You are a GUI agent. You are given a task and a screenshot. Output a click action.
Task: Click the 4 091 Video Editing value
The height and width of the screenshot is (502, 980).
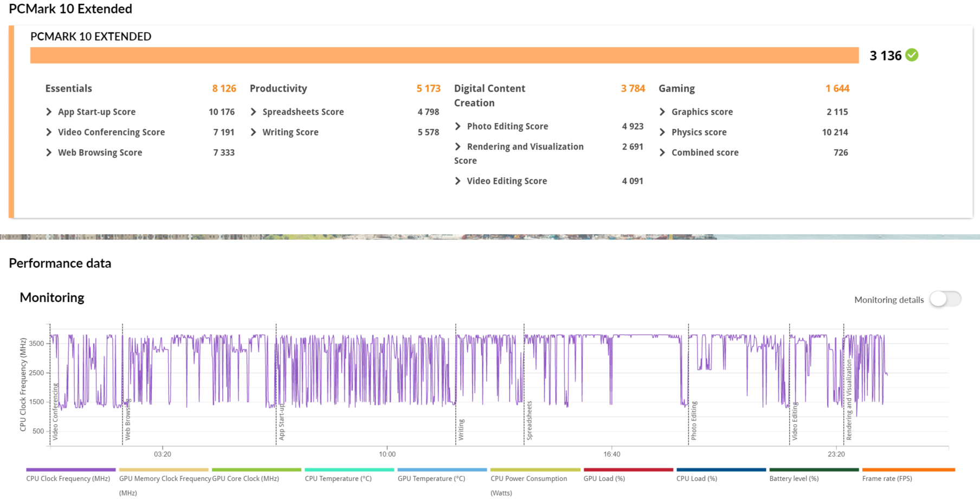click(x=633, y=181)
